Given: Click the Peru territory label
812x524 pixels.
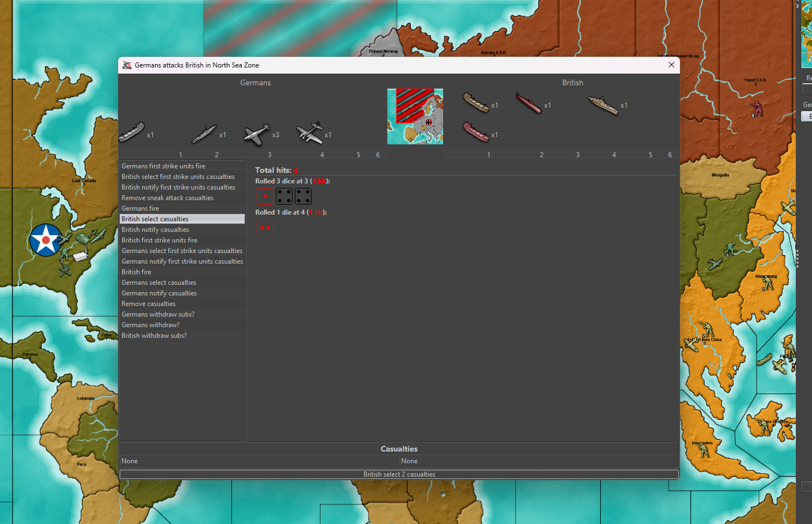Looking at the screenshot, I should click(x=81, y=464).
